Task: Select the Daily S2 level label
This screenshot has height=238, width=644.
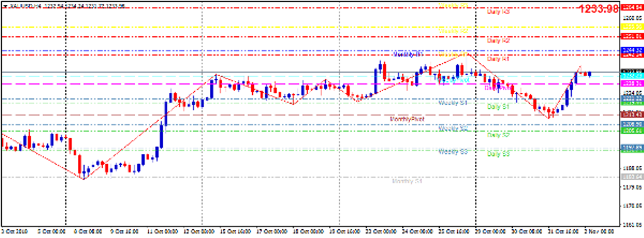Action: pyautogui.click(x=498, y=134)
